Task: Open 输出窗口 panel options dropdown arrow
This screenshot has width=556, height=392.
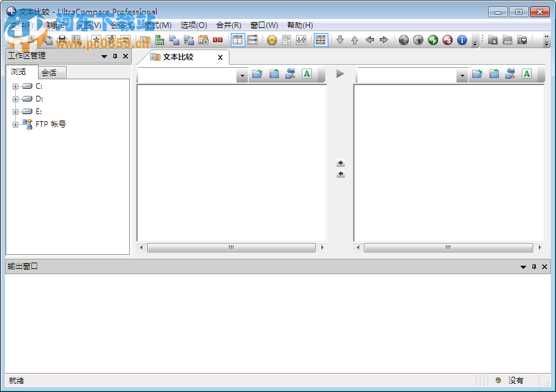Action: (524, 267)
